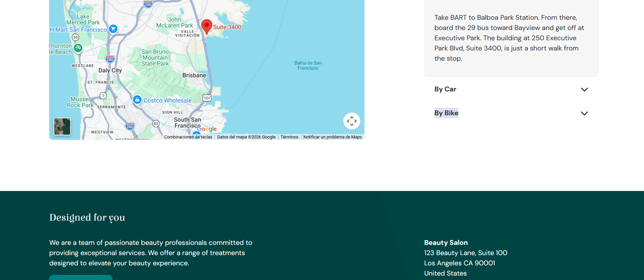The width and height of the screenshot is (644, 280).
Task: Click the Sign Hill map label
Action: tap(173, 112)
